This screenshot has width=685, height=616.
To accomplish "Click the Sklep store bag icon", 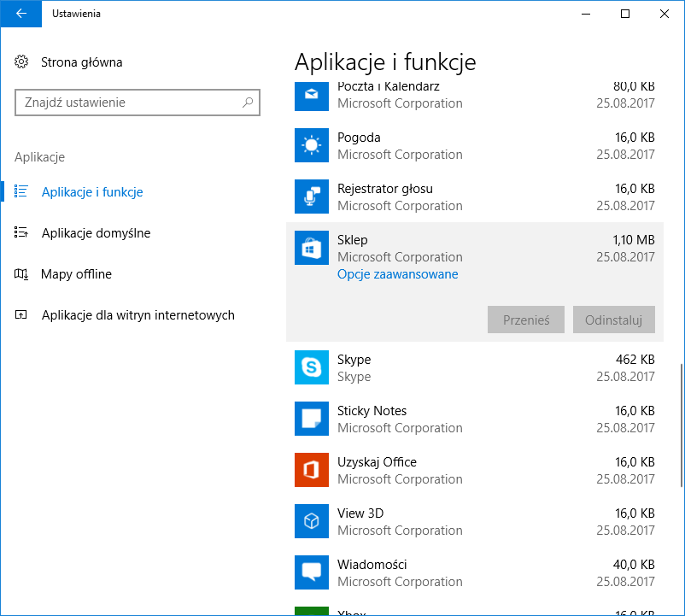I will click(x=312, y=249).
